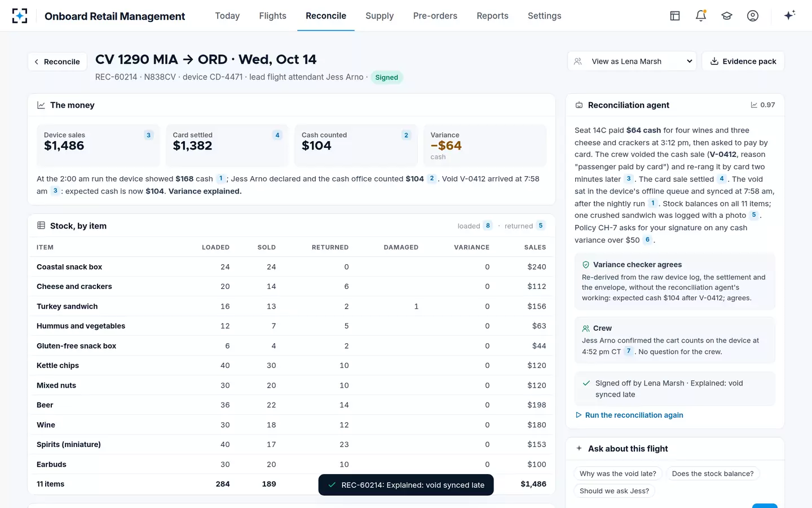The height and width of the screenshot is (508, 812).
Task: Ask 'Should we ask Jess?'
Action: point(615,491)
